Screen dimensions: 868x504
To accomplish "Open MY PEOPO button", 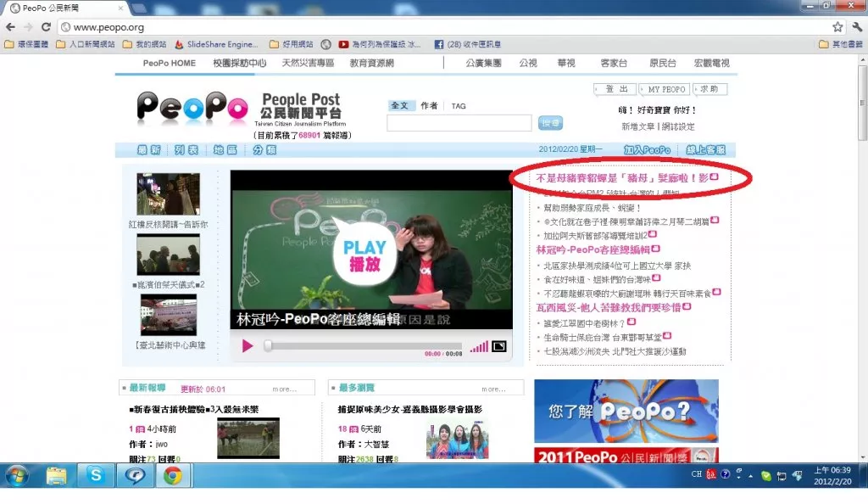I will coord(666,89).
